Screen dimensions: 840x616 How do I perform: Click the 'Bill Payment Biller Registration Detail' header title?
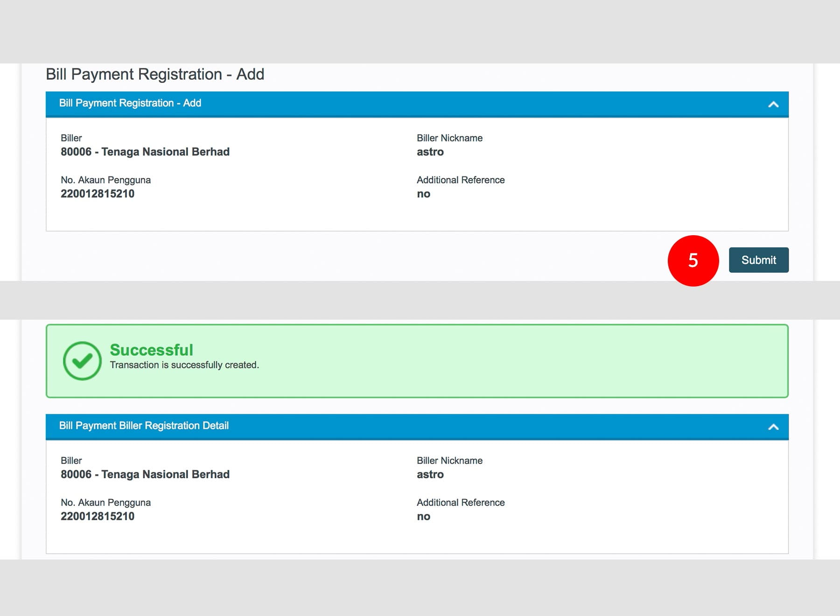pos(144,426)
